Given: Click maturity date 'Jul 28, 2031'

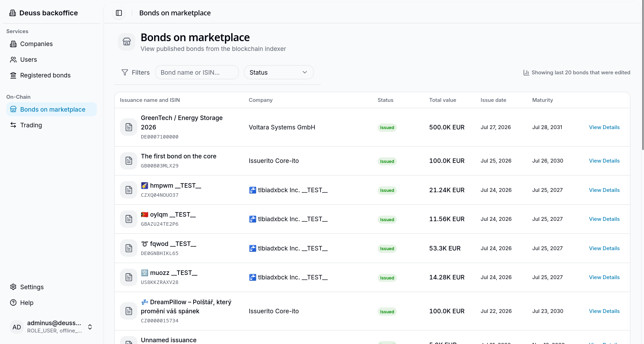Looking at the screenshot, I should (x=547, y=127).
